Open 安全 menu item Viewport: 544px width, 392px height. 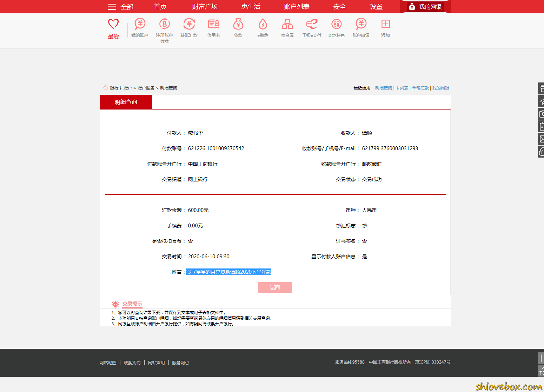click(339, 7)
